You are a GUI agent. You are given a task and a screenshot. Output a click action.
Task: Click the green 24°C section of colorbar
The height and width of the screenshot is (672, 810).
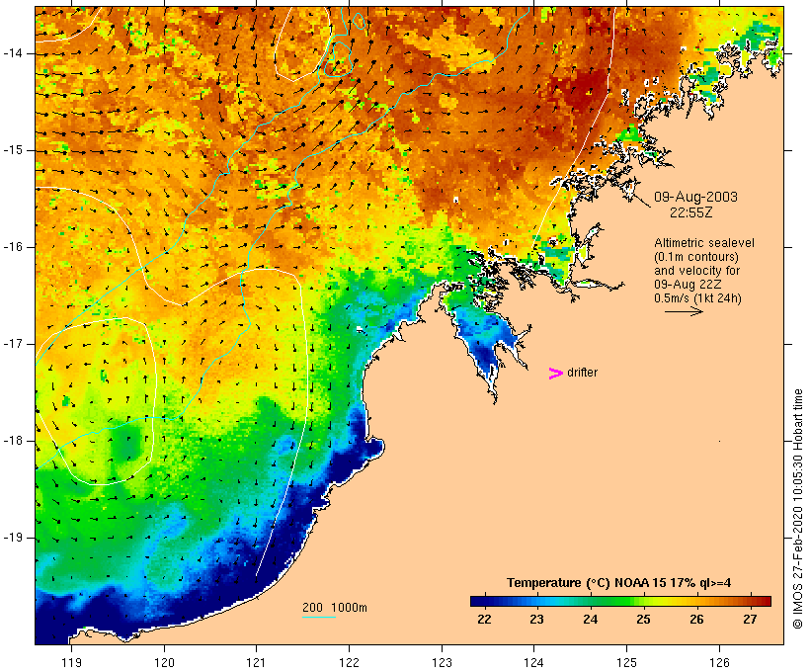pyautogui.click(x=591, y=601)
